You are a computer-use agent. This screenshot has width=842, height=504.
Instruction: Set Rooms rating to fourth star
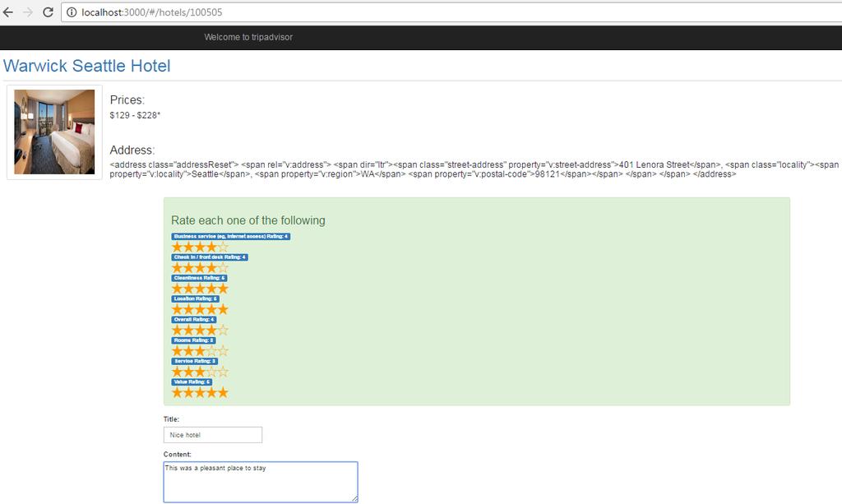211,352
